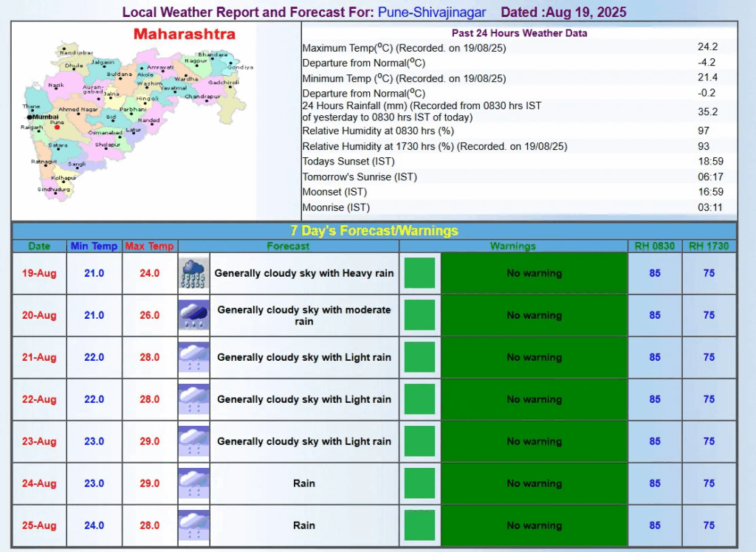Click the Pune-Shivajinagar station name link

click(432, 13)
